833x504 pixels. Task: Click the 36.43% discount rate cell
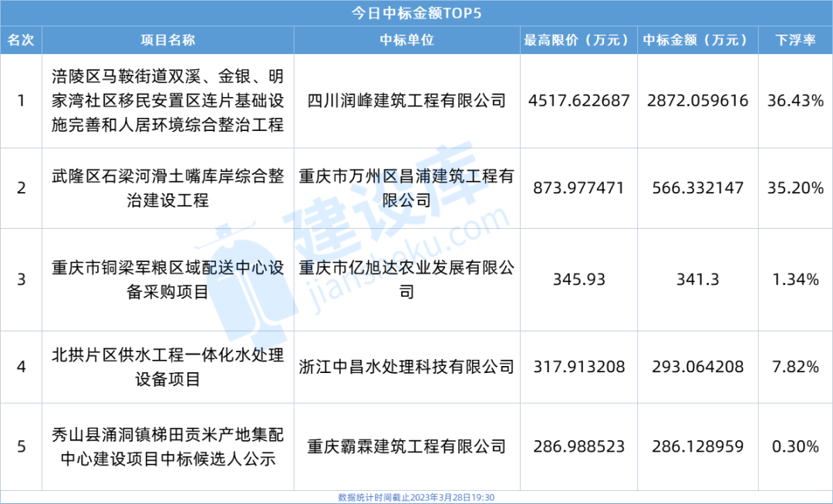tap(795, 101)
